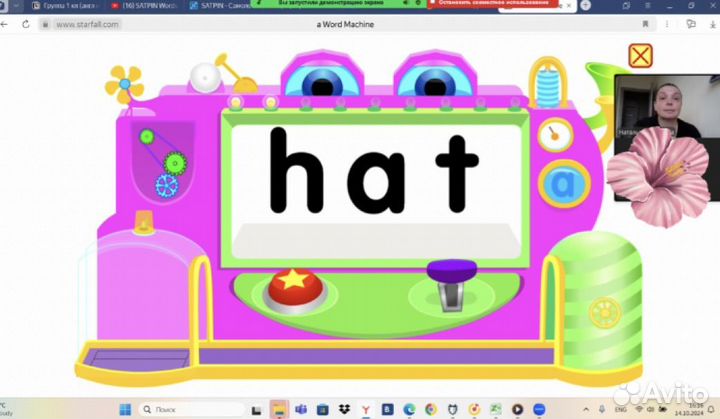Click the yellow pinwheel fan on the machine
This screenshot has height=419, width=720.
click(125, 84)
